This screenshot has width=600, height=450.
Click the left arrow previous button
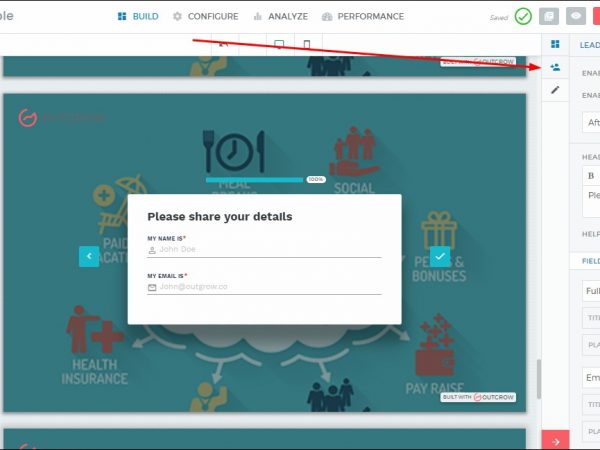coord(89,257)
